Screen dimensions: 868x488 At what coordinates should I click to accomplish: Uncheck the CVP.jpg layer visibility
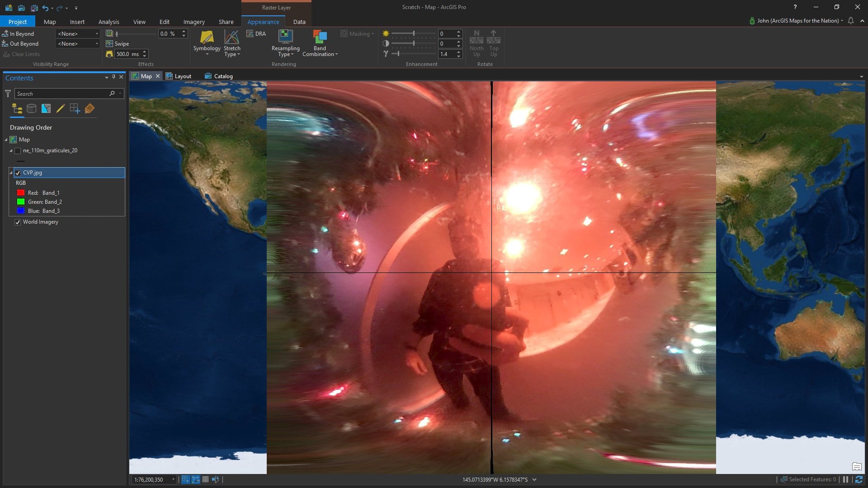pyautogui.click(x=18, y=173)
